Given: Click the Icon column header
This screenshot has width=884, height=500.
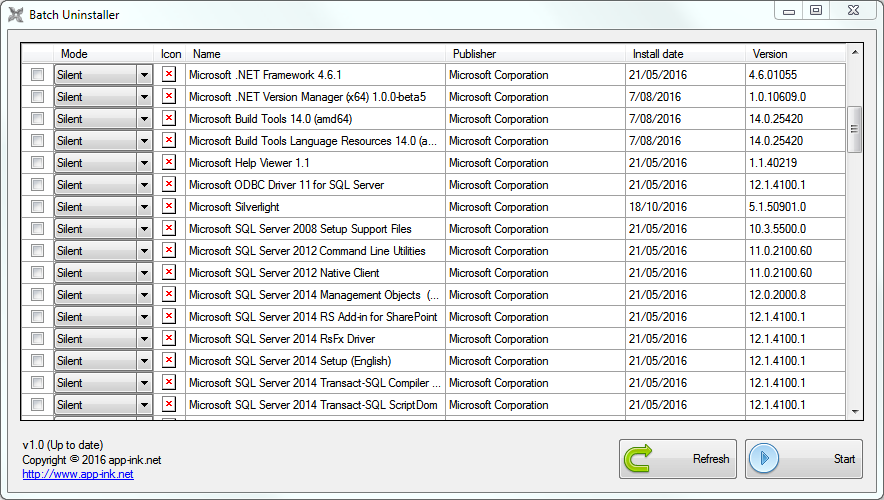Looking at the screenshot, I should tap(170, 54).
